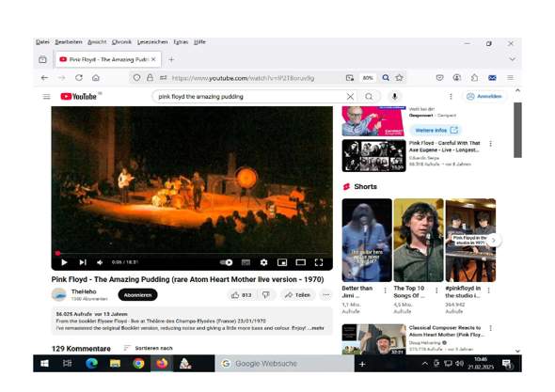
Task: Open Classical Composer Reacts video title
Action: pyautogui.click(x=446, y=331)
